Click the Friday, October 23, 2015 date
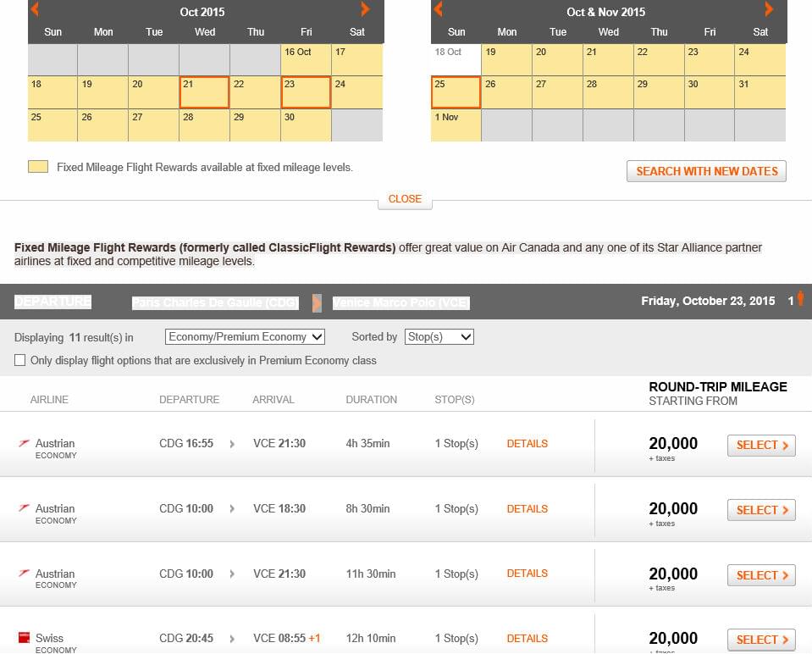This screenshot has height=654, width=812. point(708,301)
